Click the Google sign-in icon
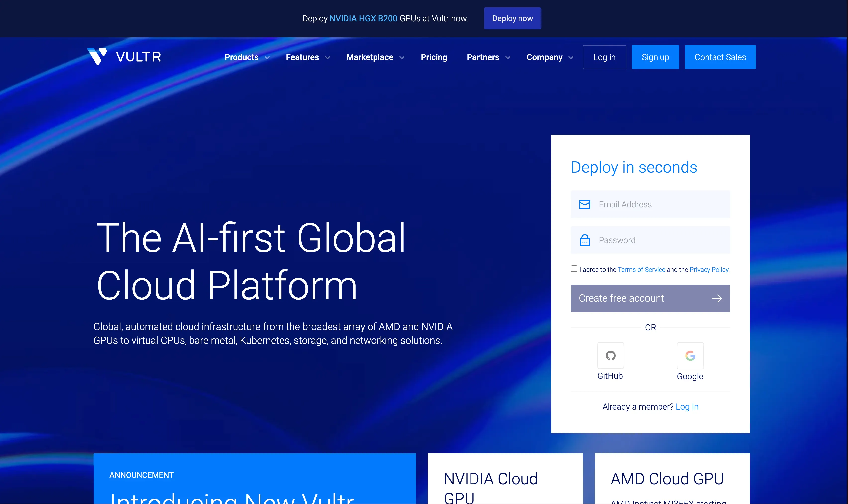This screenshot has height=504, width=848. [x=690, y=356]
